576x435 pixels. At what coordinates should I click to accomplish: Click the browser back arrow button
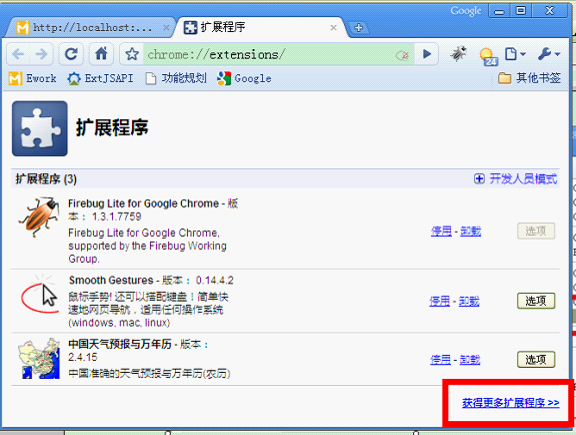click(x=19, y=54)
